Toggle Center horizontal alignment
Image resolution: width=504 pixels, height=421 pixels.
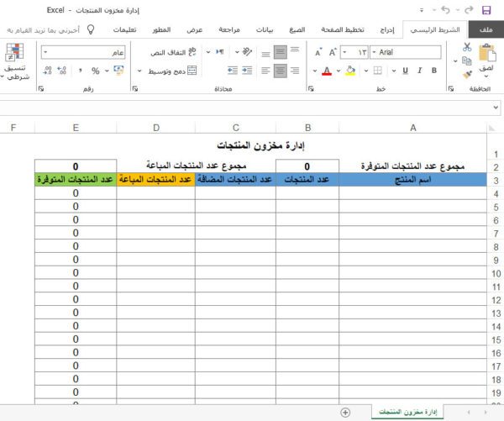tap(281, 71)
